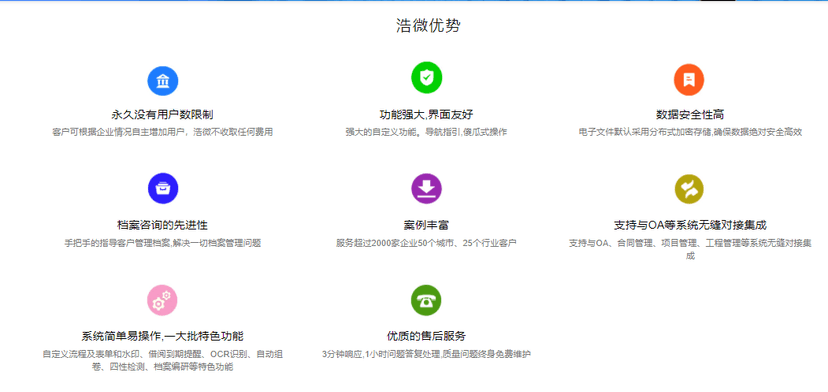Click the blue bank building icon
Viewport: 828px width, 392px height.
[x=163, y=81]
